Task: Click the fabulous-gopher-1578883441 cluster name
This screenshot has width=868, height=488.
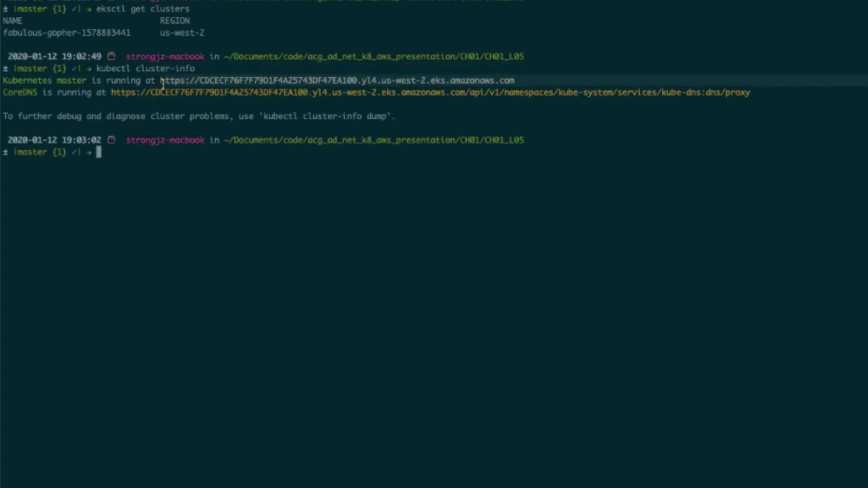Action: (66, 33)
